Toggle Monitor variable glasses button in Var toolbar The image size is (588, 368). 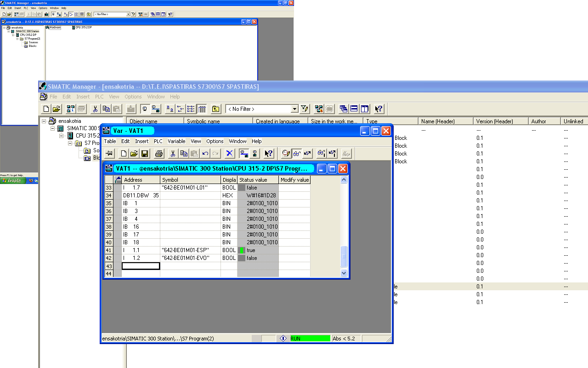[297, 153]
